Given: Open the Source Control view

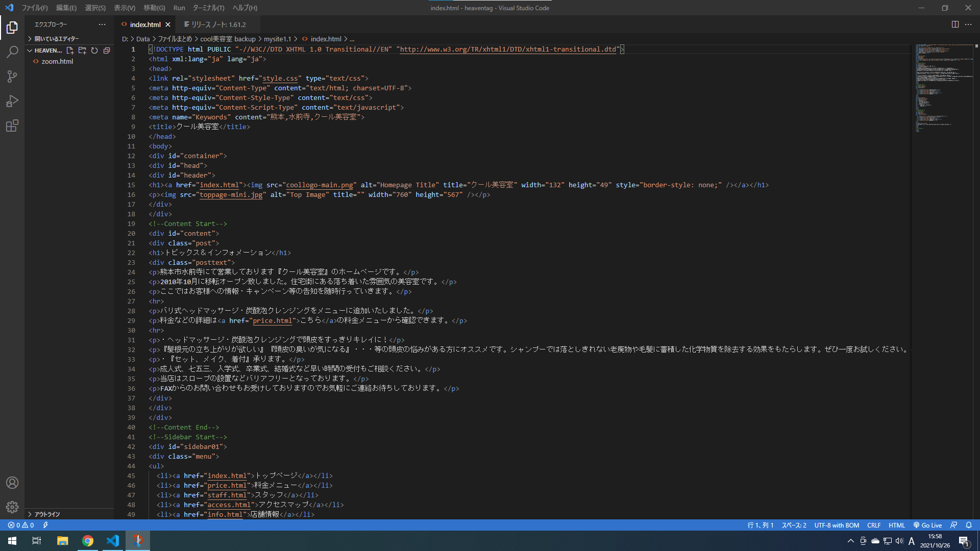Looking at the screenshot, I should 12,77.
